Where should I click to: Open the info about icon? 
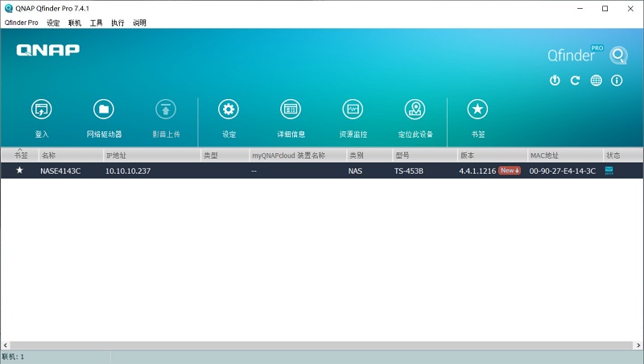(x=617, y=81)
